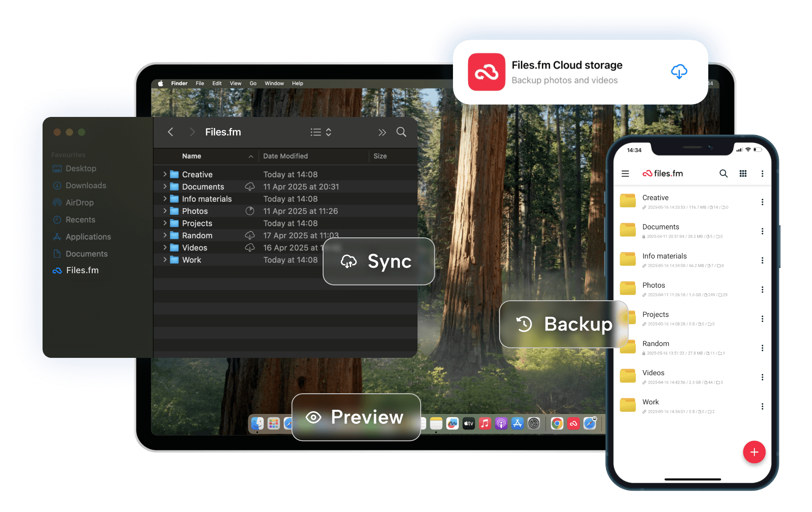Open the list view options dropdown

321,132
